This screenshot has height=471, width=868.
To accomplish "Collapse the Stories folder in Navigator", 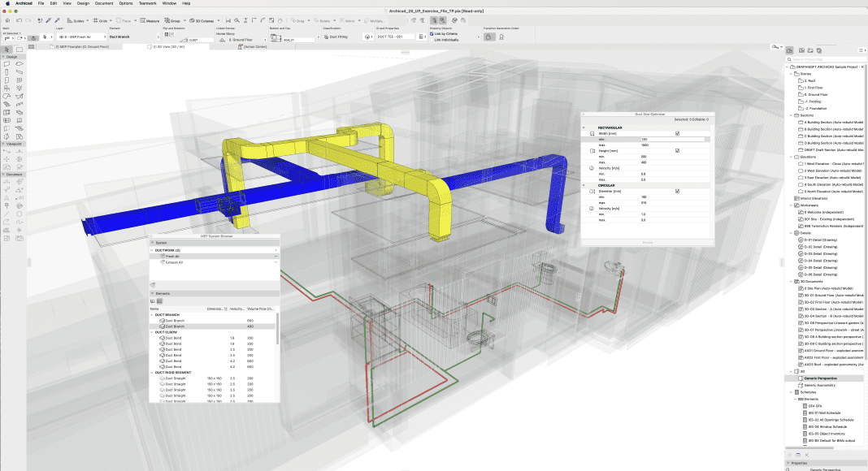I will 792,73.
